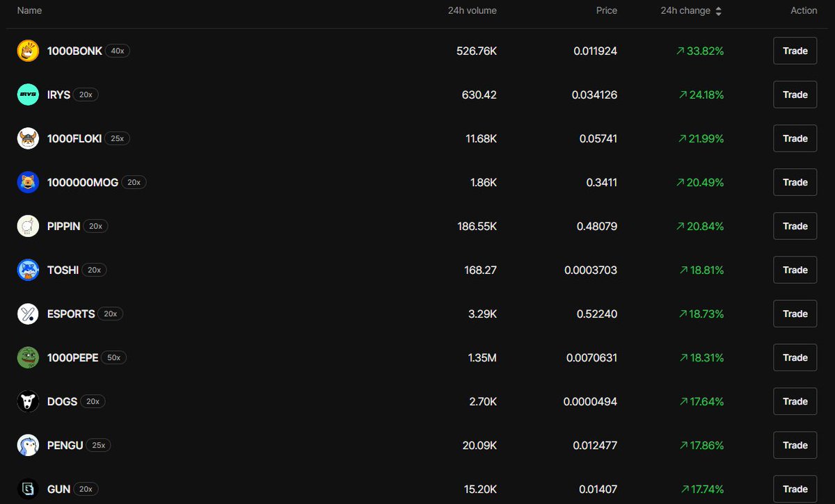Image resolution: width=835 pixels, height=504 pixels.
Task: Click the Price column header
Action: click(x=607, y=10)
